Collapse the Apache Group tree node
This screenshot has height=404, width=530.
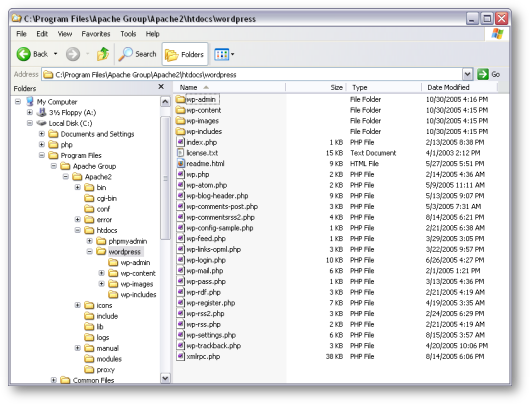pyautogui.click(x=54, y=166)
